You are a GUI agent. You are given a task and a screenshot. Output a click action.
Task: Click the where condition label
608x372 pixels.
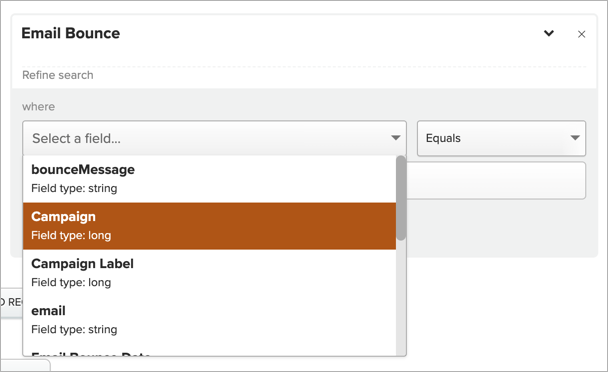(38, 107)
